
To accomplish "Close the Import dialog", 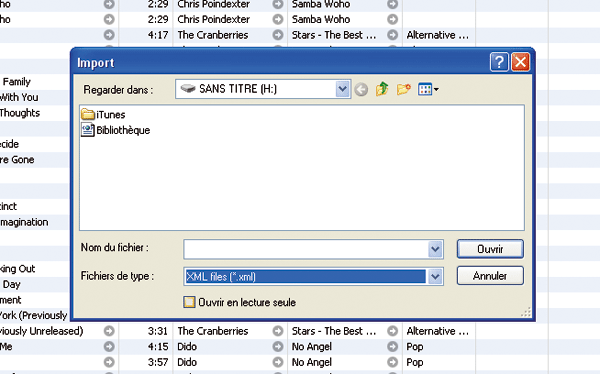I will [x=520, y=62].
